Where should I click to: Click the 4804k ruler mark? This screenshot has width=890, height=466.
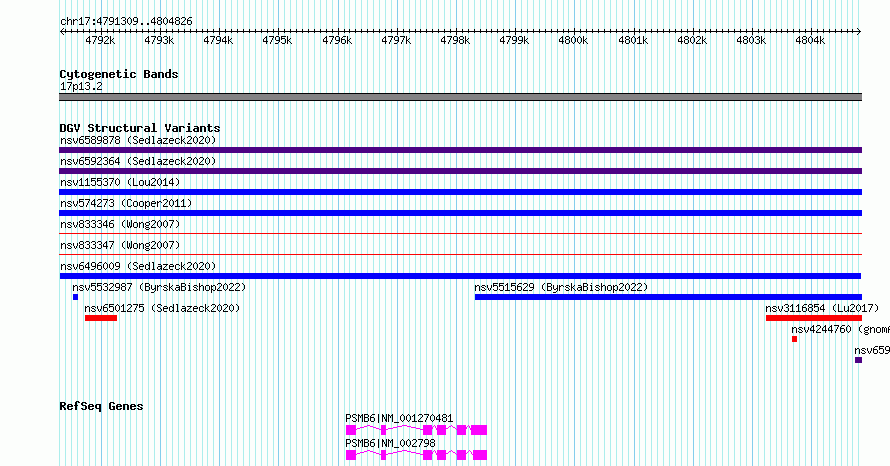810,40
